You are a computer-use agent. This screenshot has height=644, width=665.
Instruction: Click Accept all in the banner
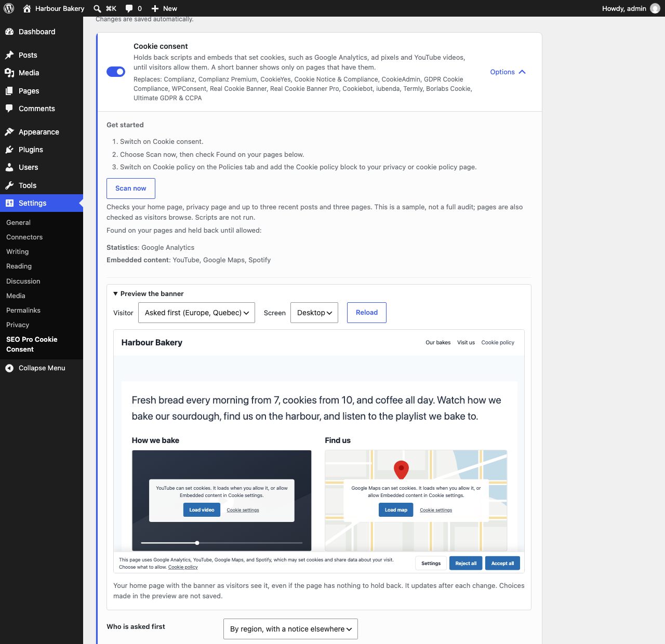point(502,563)
